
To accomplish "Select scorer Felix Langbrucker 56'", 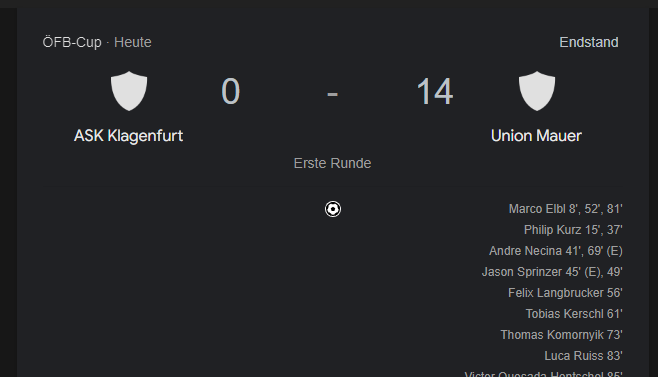I will [x=565, y=293].
